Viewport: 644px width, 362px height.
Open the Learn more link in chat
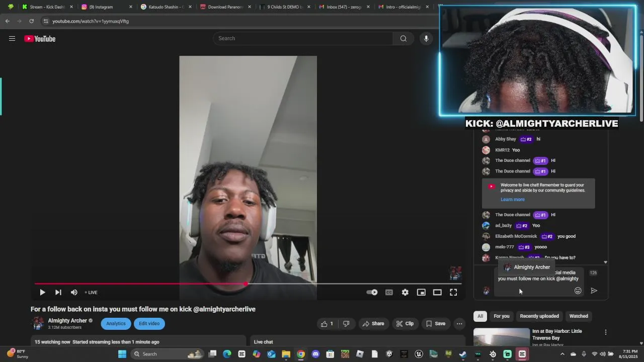(x=512, y=200)
